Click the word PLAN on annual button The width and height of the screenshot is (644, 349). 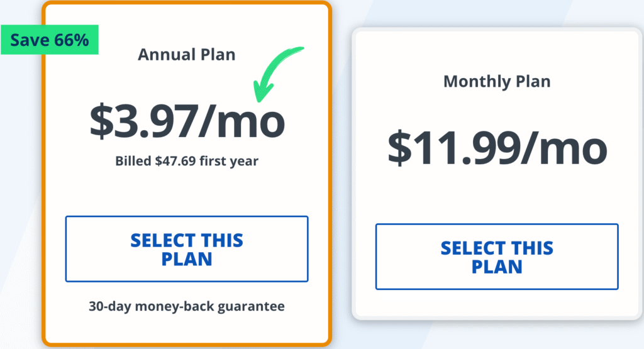click(x=187, y=258)
